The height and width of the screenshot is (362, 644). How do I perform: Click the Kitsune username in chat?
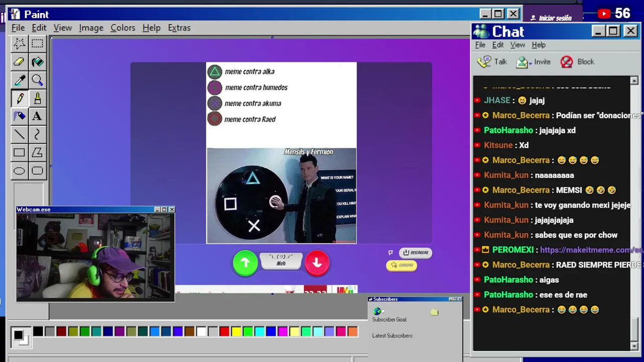click(x=498, y=145)
